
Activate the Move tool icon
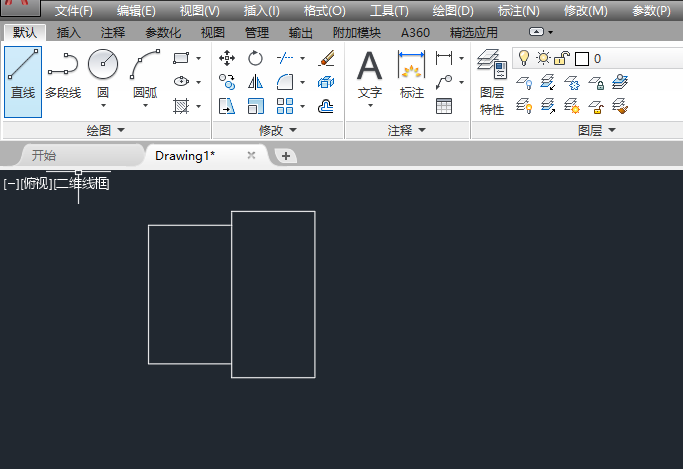227,58
